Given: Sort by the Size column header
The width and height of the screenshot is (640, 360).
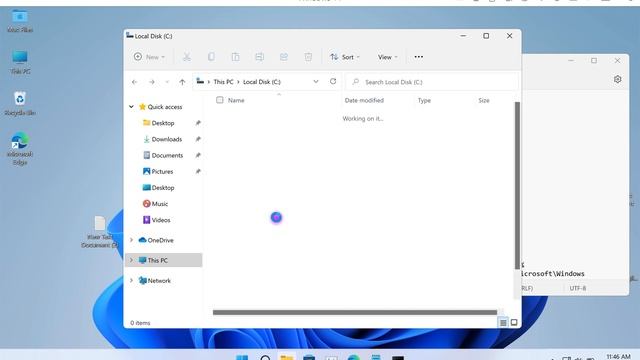Looking at the screenshot, I should click(x=484, y=100).
